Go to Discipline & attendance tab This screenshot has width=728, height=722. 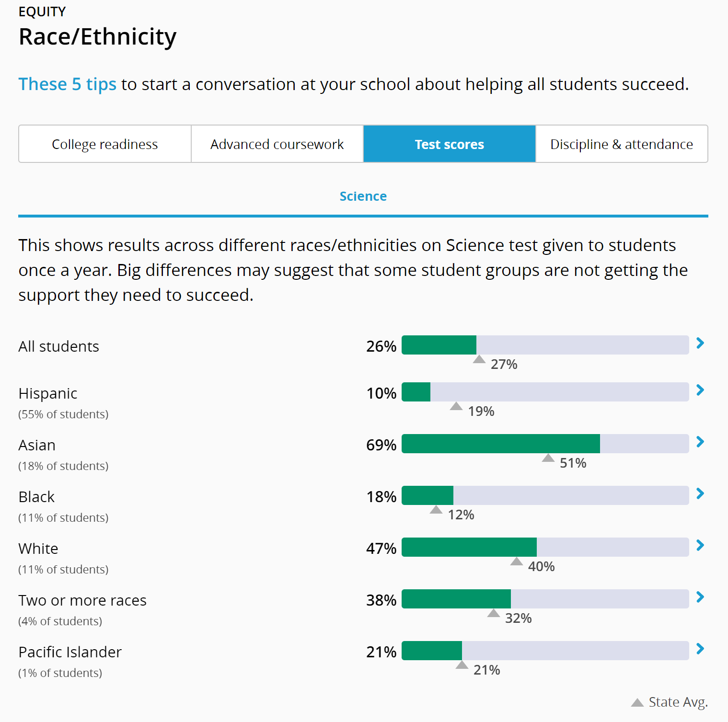click(x=622, y=144)
